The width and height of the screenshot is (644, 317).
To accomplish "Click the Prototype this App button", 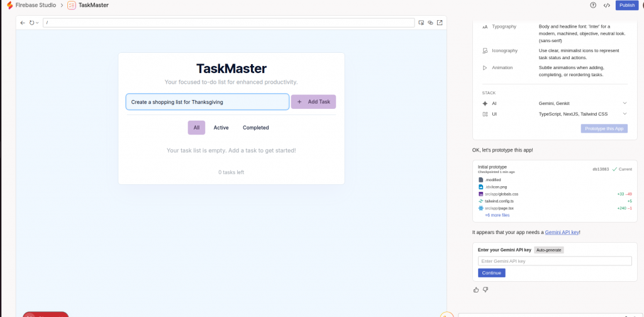I will [604, 128].
